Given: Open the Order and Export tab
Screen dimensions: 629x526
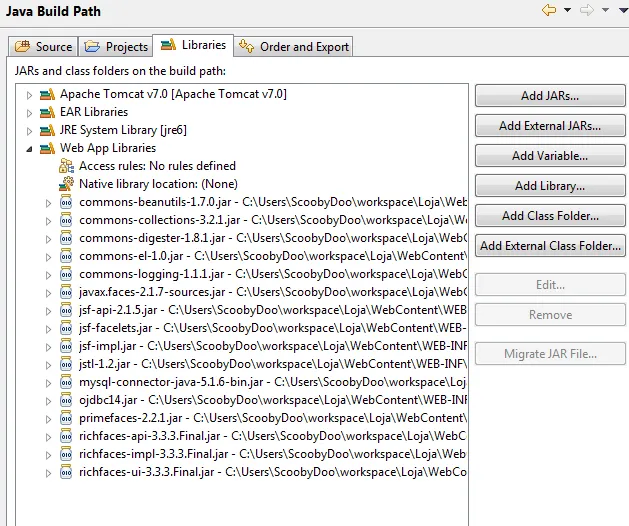Looking at the screenshot, I should point(293,47).
